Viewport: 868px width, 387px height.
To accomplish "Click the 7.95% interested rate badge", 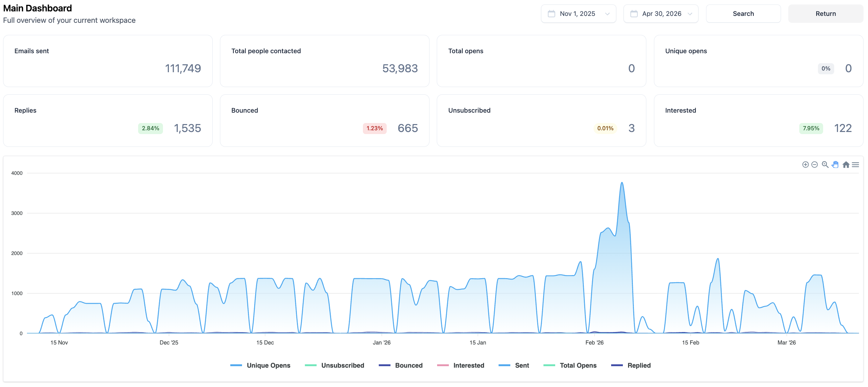I will click(811, 128).
